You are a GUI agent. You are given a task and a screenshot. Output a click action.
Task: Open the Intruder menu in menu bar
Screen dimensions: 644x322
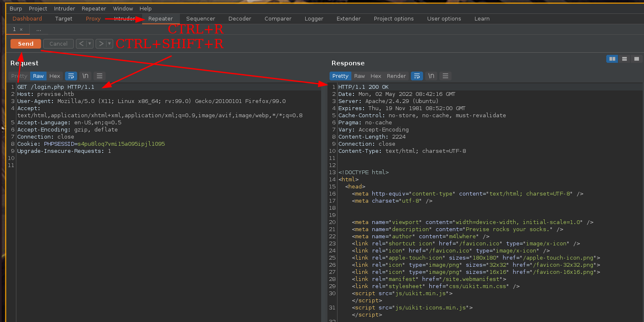pyautogui.click(x=64, y=8)
